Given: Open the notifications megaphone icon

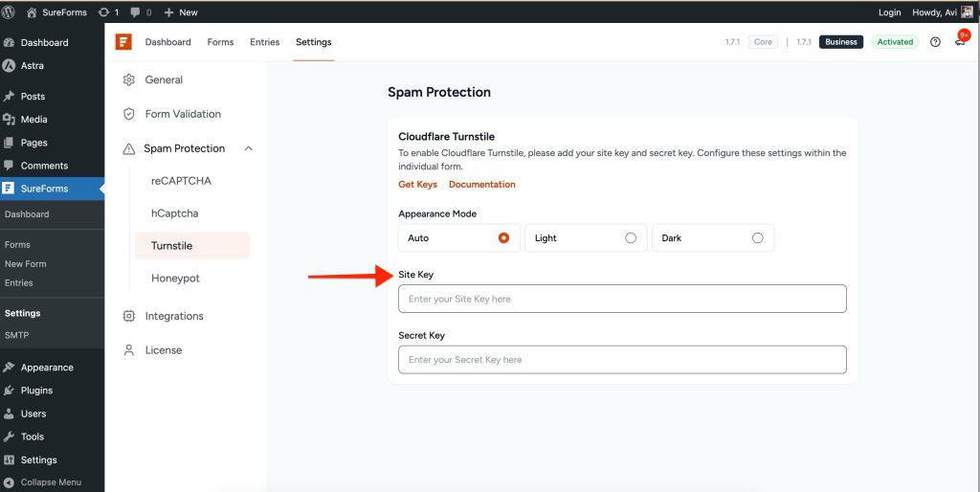Looking at the screenshot, I should tap(959, 42).
